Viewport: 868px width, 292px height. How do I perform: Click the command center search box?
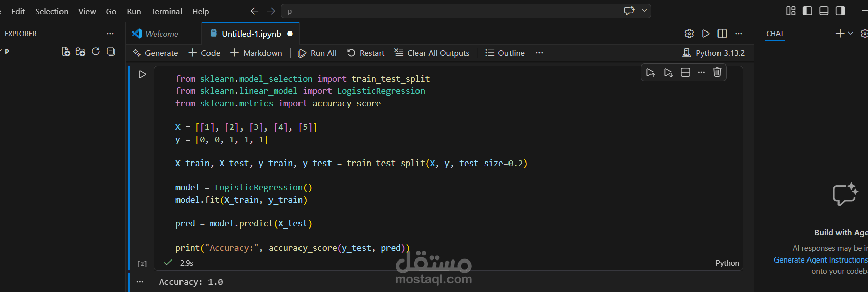450,11
